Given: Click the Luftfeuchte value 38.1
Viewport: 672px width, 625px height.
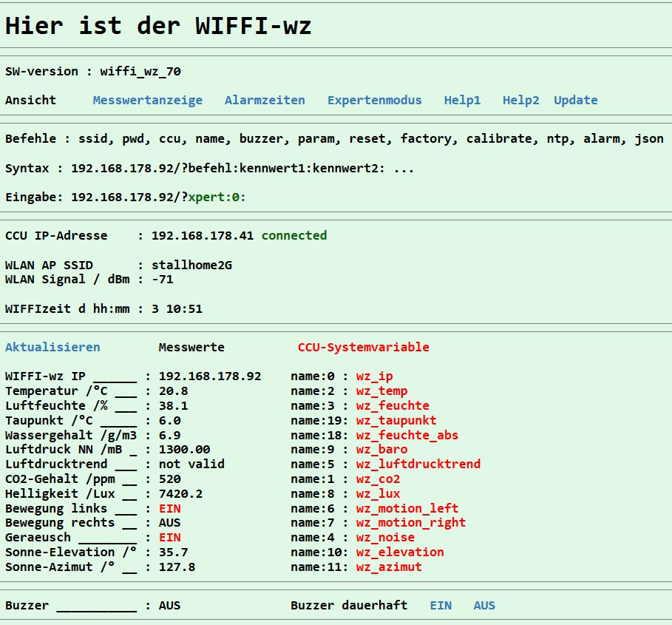Looking at the screenshot, I should coord(173,405).
